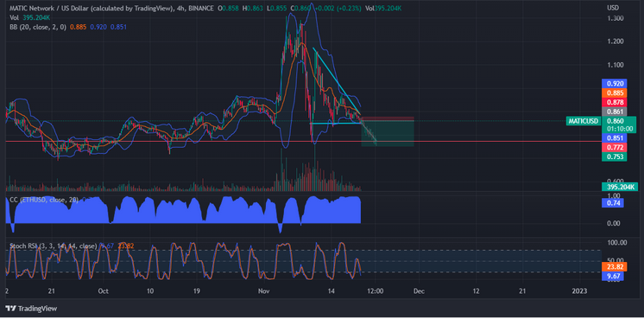The image size is (644, 319).
Task: Click the 12:00 label on time axis
Action: (x=376, y=291)
